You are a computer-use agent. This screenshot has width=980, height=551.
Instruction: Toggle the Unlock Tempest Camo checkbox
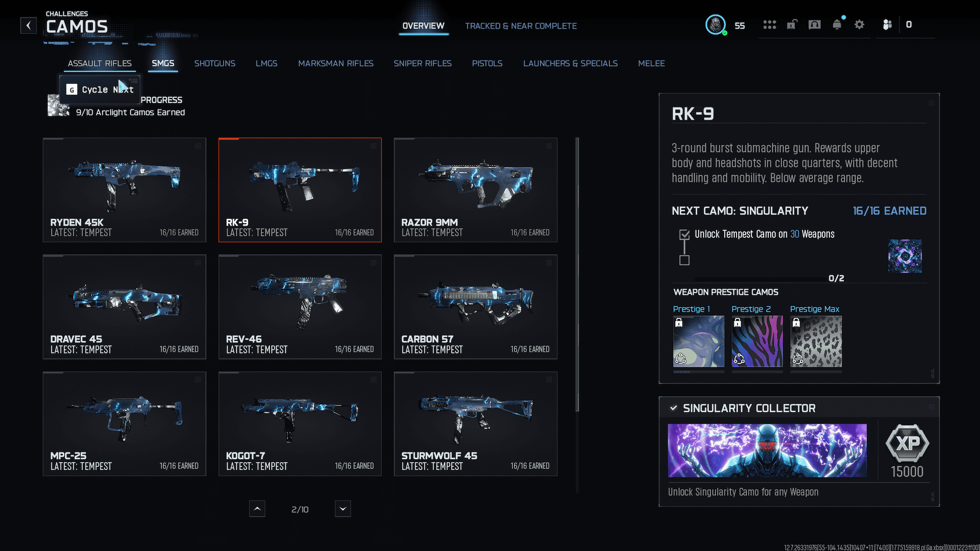pos(684,235)
